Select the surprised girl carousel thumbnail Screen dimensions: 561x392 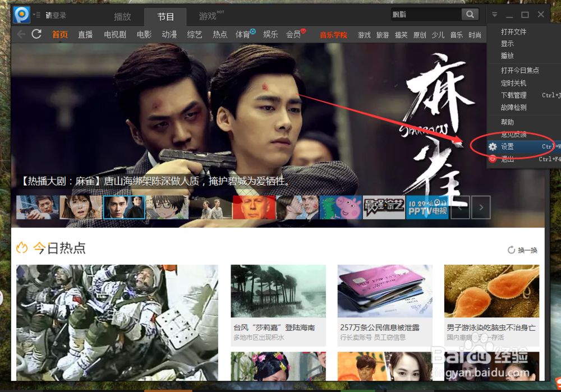coord(81,207)
